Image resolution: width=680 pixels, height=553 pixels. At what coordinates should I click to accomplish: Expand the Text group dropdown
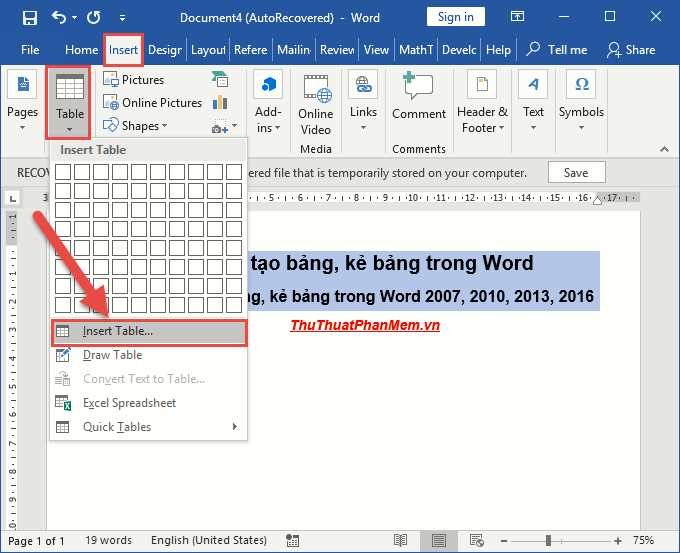[533, 101]
